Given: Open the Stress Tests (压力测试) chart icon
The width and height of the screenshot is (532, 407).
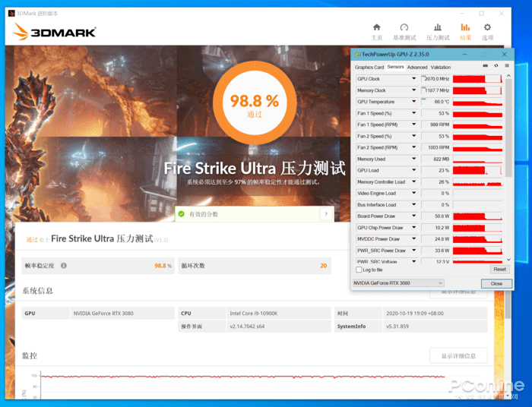Looking at the screenshot, I should 438,27.
